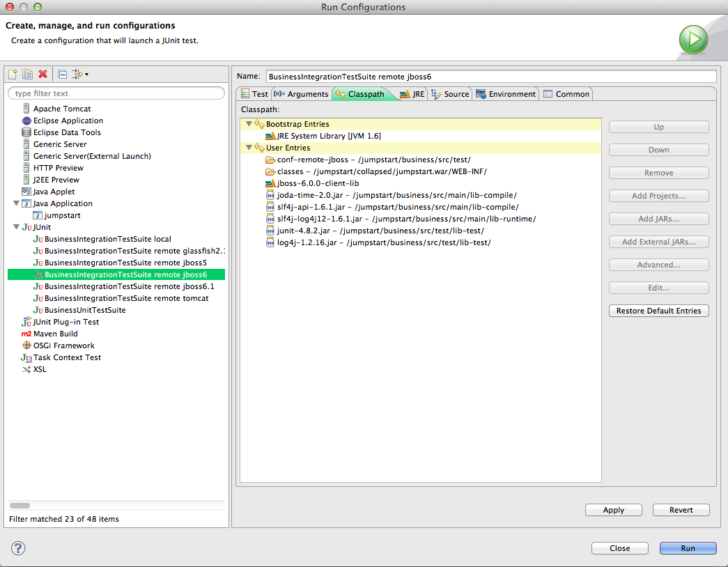Viewport: 728px width, 567px height.
Task: Switch to the Arguments tab
Action: [301, 94]
